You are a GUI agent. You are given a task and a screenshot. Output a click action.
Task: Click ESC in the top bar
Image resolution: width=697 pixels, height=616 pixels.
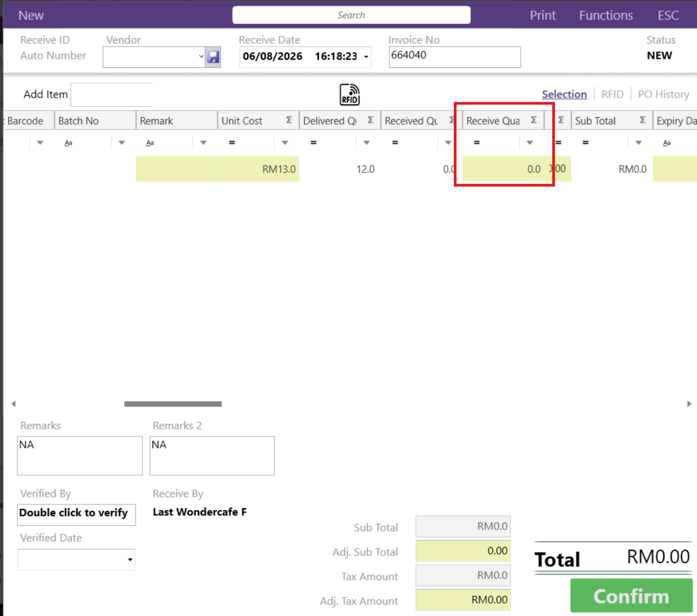tap(668, 15)
